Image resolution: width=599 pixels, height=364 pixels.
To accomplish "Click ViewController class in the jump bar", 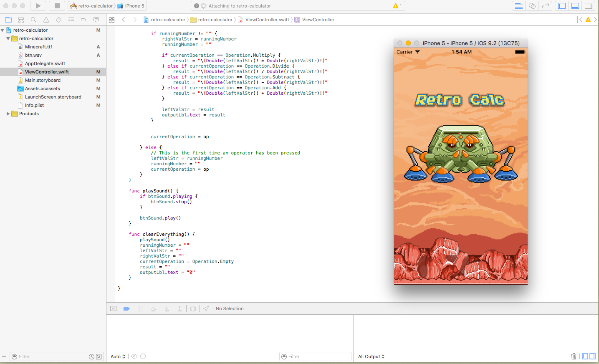I will (x=314, y=20).
